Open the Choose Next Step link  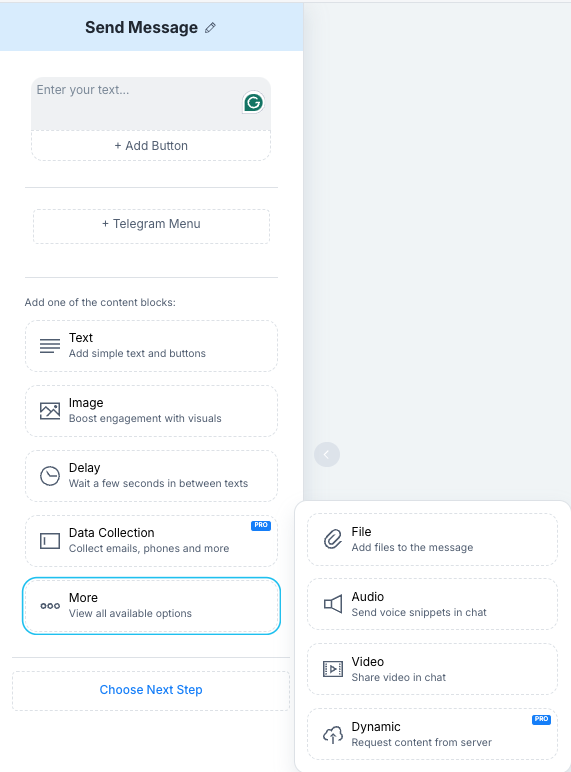[x=151, y=690]
